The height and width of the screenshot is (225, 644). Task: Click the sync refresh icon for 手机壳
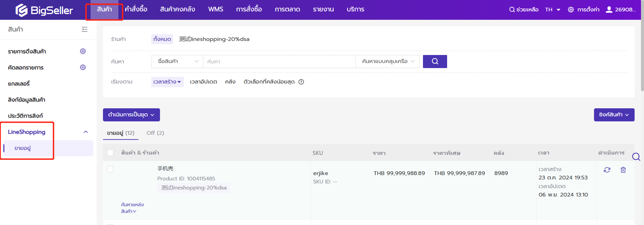[607, 170]
